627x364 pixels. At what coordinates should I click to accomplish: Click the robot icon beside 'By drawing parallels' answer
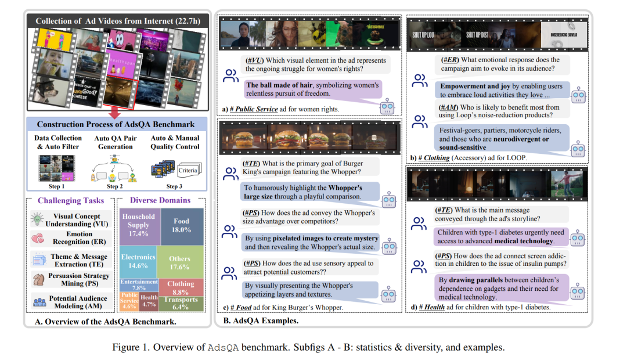pos(578,291)
